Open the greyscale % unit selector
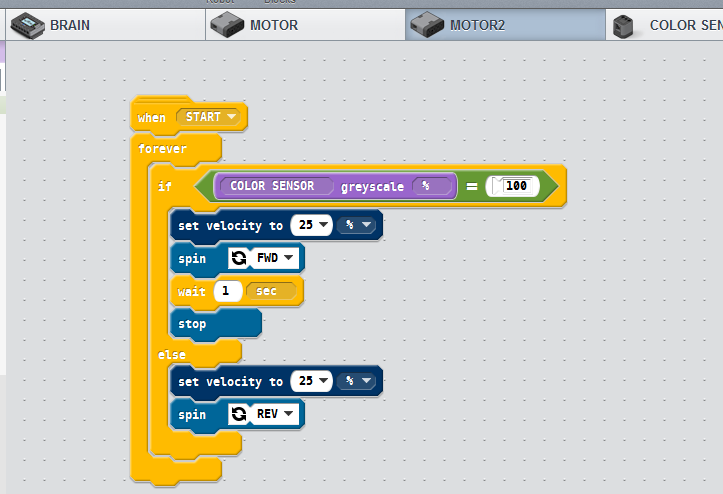 (432, 186)
